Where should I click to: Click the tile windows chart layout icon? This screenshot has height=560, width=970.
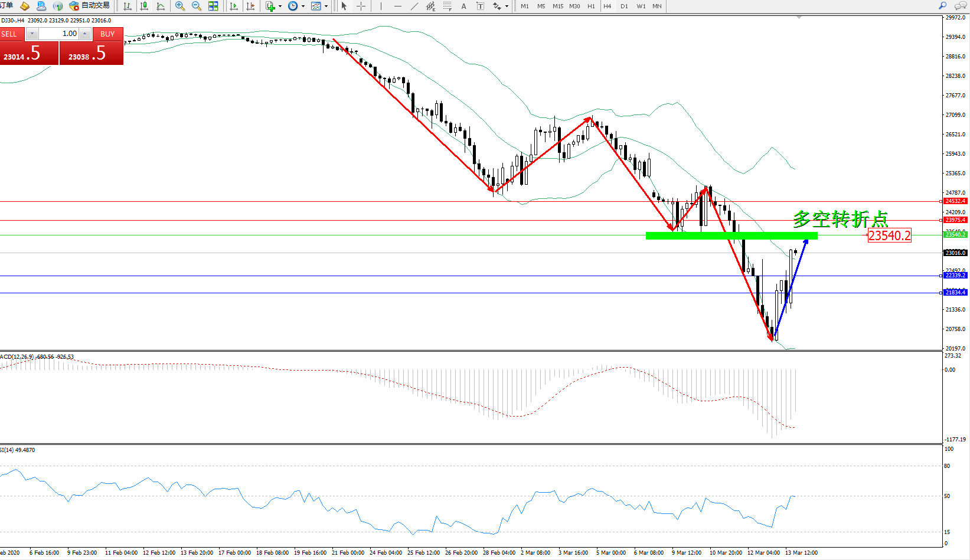(x=213, y=6)
